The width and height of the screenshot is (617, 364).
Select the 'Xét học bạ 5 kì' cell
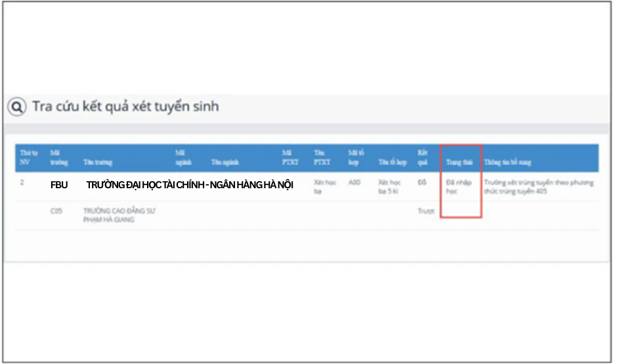[389, 187]
